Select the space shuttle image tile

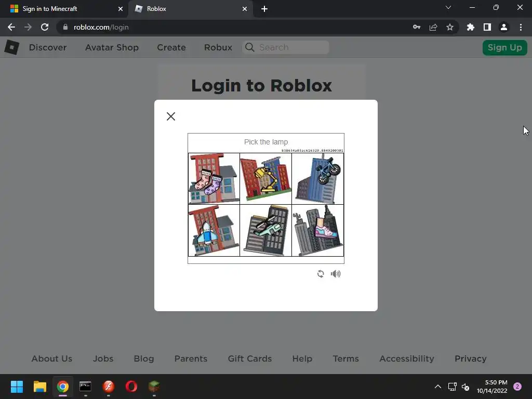(x=214, y=230)
